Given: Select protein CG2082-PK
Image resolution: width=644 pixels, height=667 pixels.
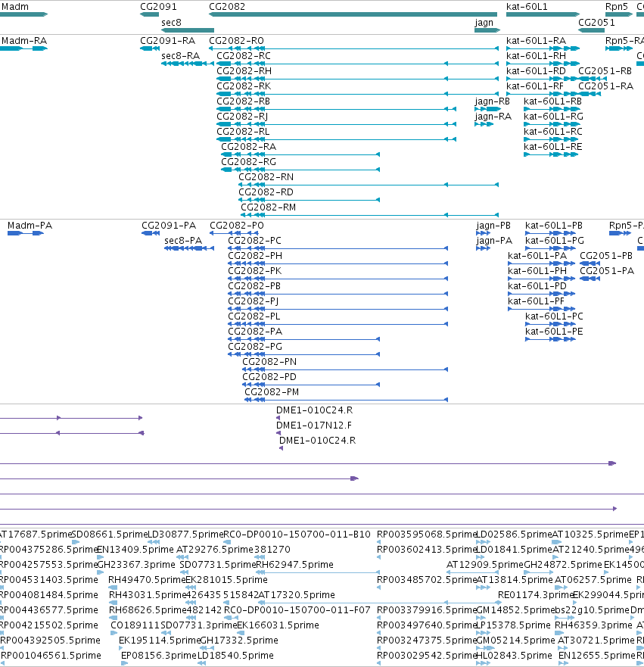Looking at the screenshot, I should 254,271.
